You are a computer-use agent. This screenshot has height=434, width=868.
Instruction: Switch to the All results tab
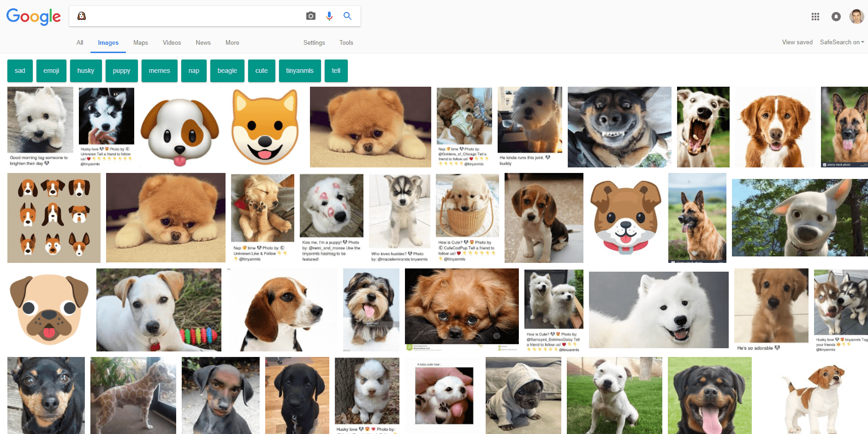80,42
